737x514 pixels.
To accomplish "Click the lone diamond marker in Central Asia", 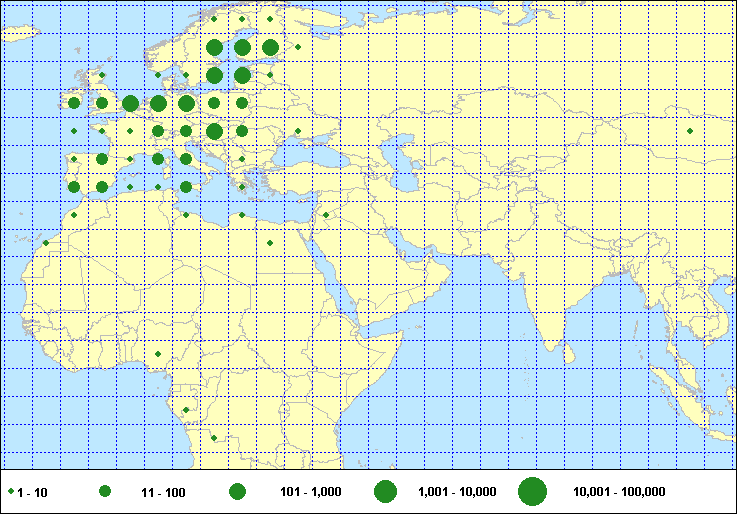I will (x=689, y=130).
